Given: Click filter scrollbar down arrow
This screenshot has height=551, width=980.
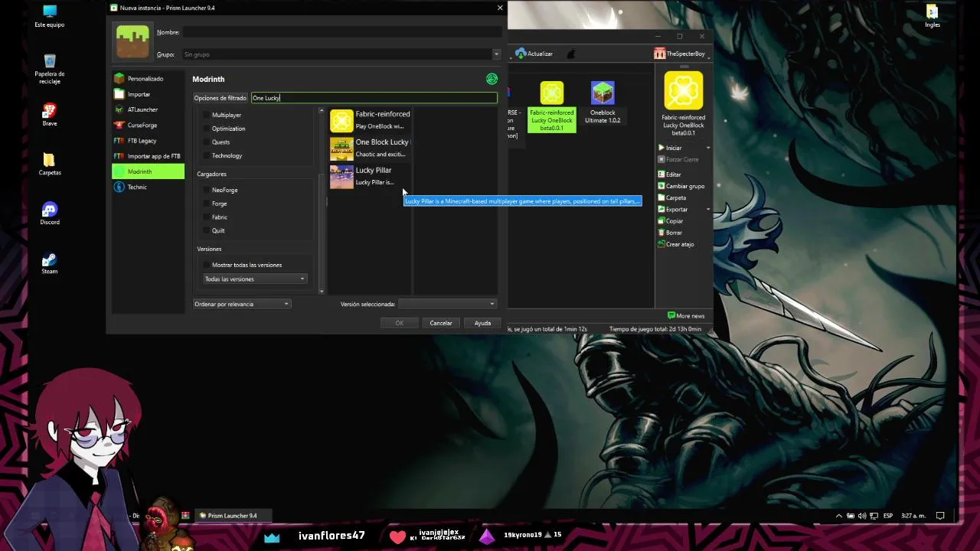Looking at the screenshot, I should pos(322,291).
